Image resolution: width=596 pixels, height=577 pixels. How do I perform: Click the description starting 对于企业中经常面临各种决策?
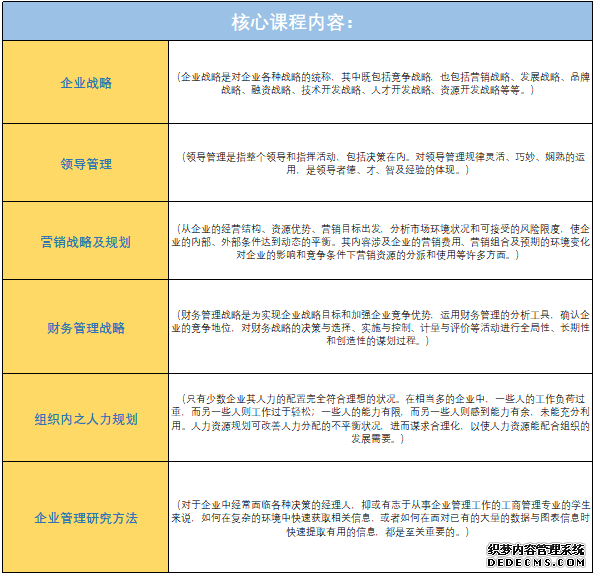[381, 518]
